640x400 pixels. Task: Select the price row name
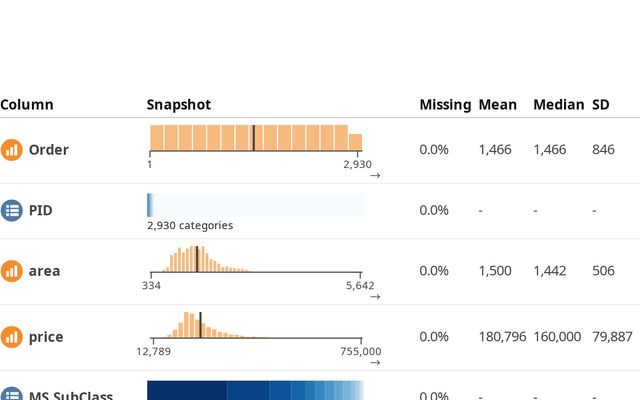(46, 337)
